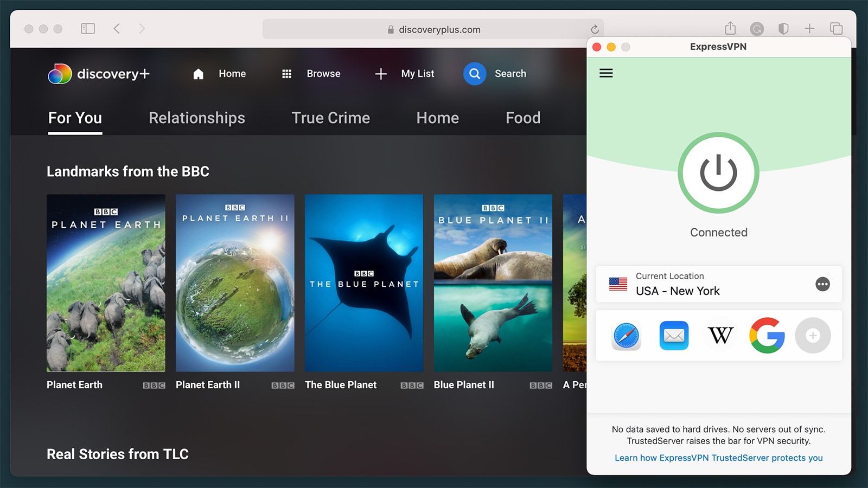This screenshot has width=868, height=488.
Task: Add a new shortcut in ExpressVPN
Action: coord(813,336)
